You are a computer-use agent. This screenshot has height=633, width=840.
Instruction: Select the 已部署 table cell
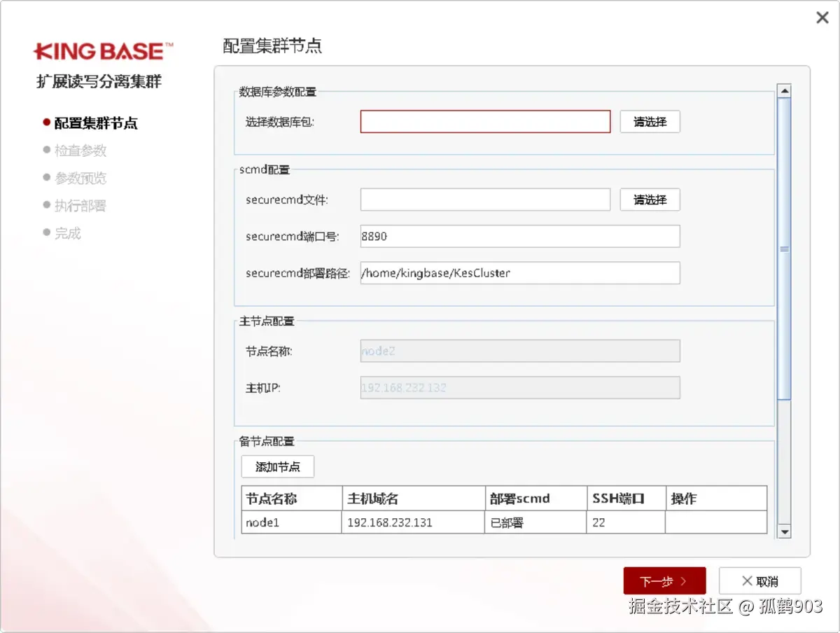point(536,522)
